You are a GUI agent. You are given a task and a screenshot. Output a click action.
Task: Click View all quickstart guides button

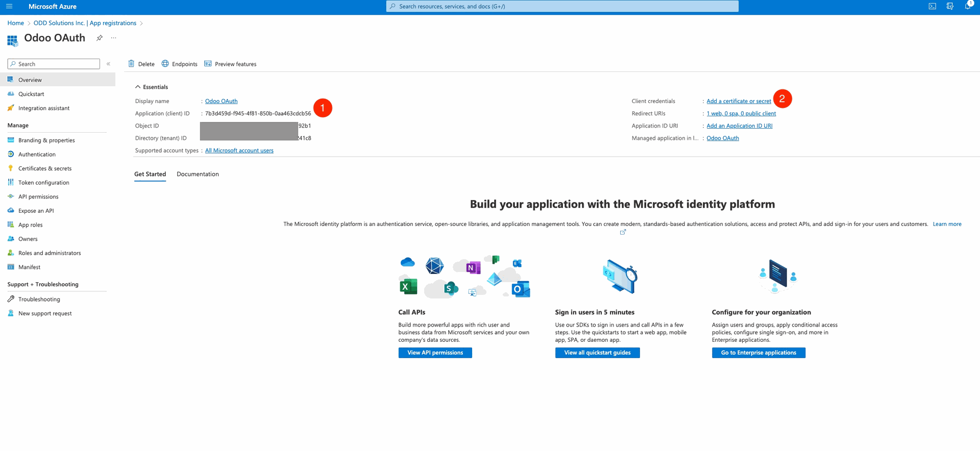coord(597,353)
